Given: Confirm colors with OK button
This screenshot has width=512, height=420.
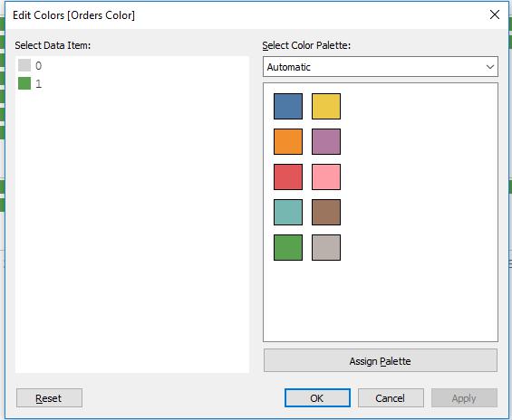Looking at the screenshot, I should [317, 398].
